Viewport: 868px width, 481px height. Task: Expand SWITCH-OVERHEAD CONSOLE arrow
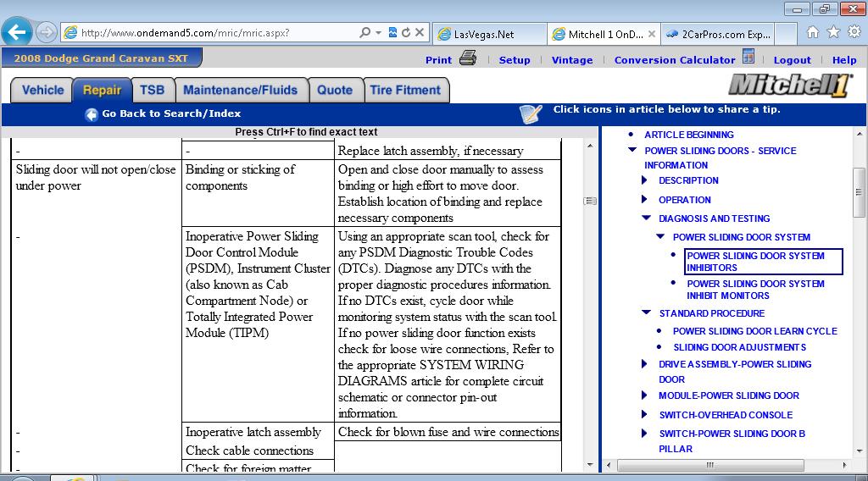pos(644,414)
